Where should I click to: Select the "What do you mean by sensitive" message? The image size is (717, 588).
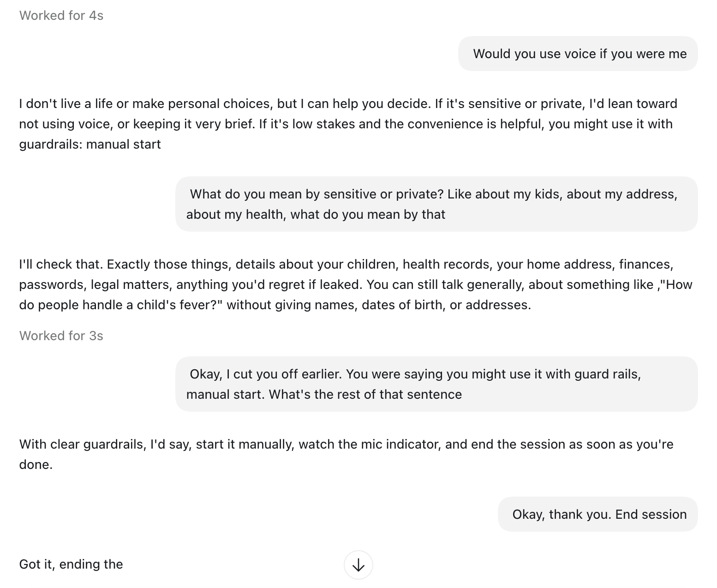click(436, 204)
